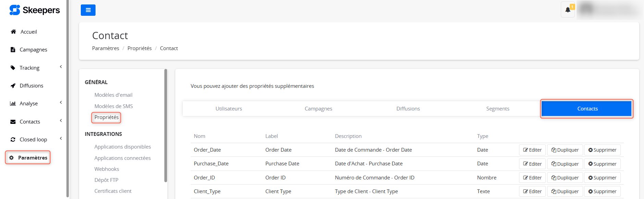Duplicate the Order_ID property
This screenshot has width=644, height=199.
pos(565,178)
